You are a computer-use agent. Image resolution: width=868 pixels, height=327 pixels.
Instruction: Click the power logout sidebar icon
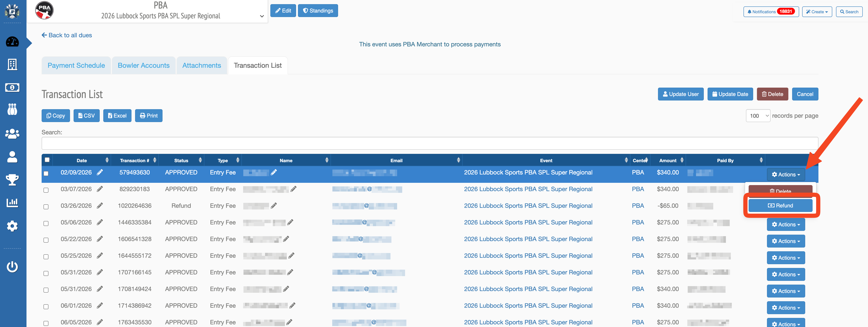pos(12,267)
